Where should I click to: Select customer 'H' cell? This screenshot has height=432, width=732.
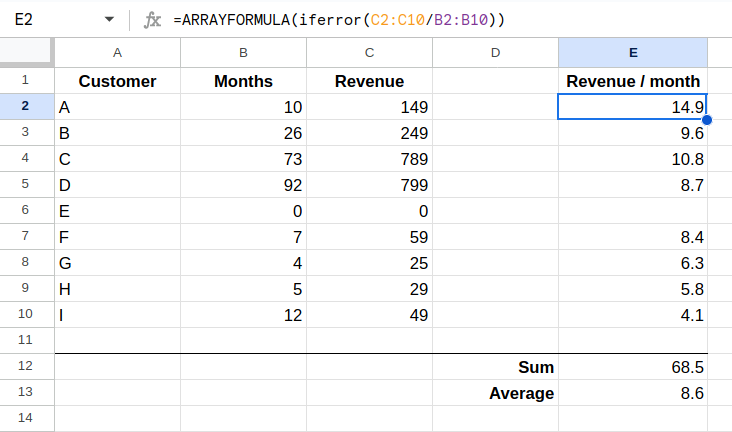pyautogui.click(x=118, y=289)
